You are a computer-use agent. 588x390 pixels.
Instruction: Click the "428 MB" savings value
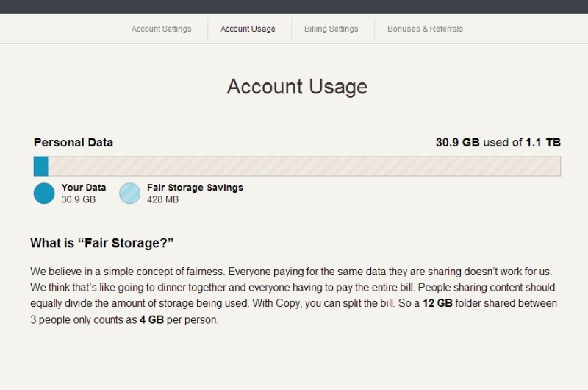click(x=162, y=199)
